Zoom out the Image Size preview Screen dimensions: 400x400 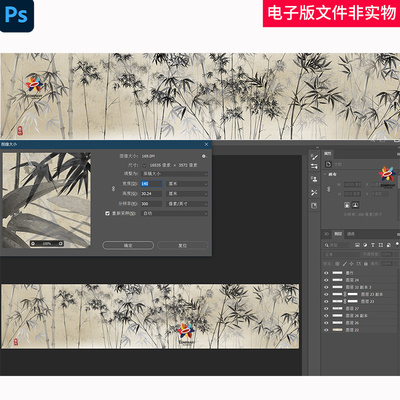33,244
